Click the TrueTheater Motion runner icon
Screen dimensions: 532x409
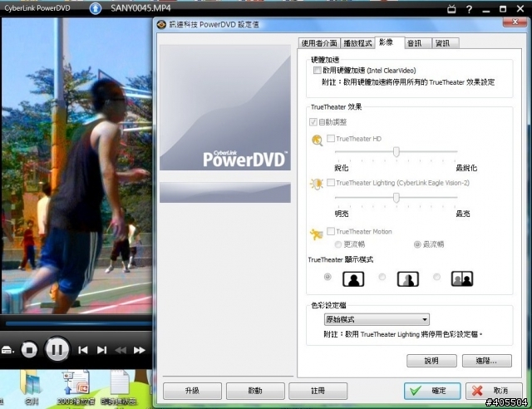pyautogui.click(x=316, y=234)
